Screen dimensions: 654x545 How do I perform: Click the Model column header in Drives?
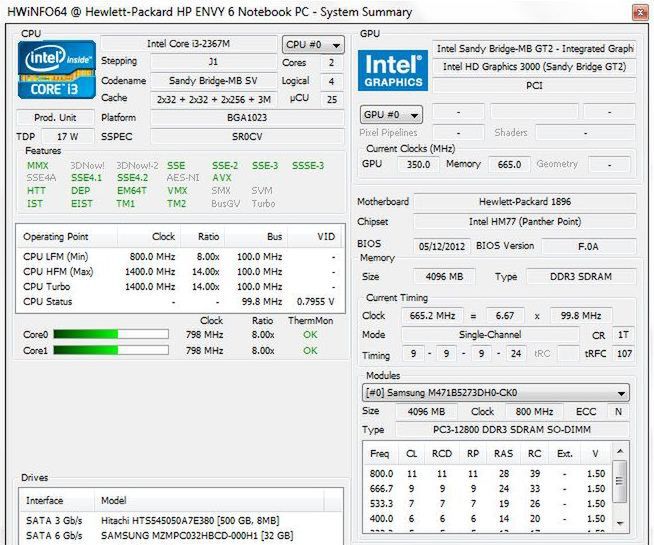(x=209, y=500)
